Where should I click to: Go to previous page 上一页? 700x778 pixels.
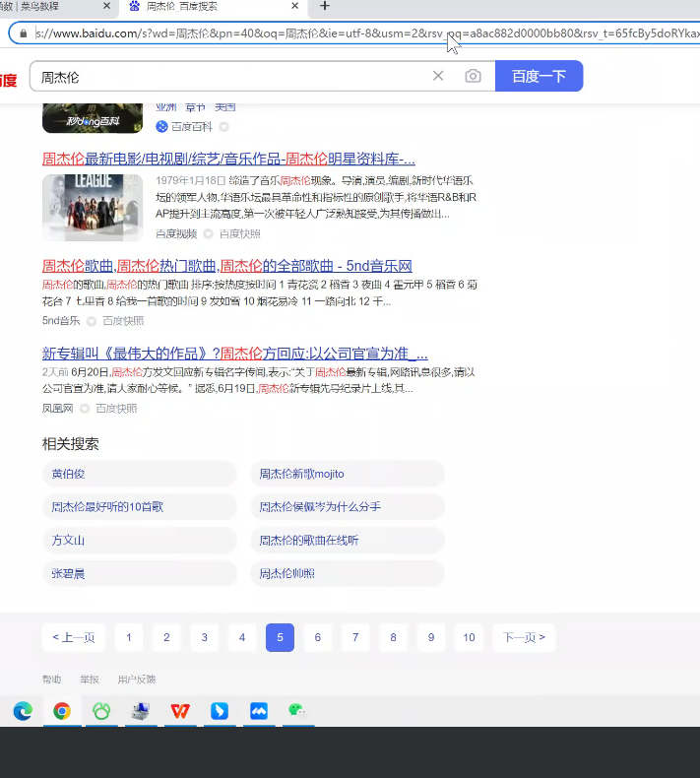click(74, 637)
